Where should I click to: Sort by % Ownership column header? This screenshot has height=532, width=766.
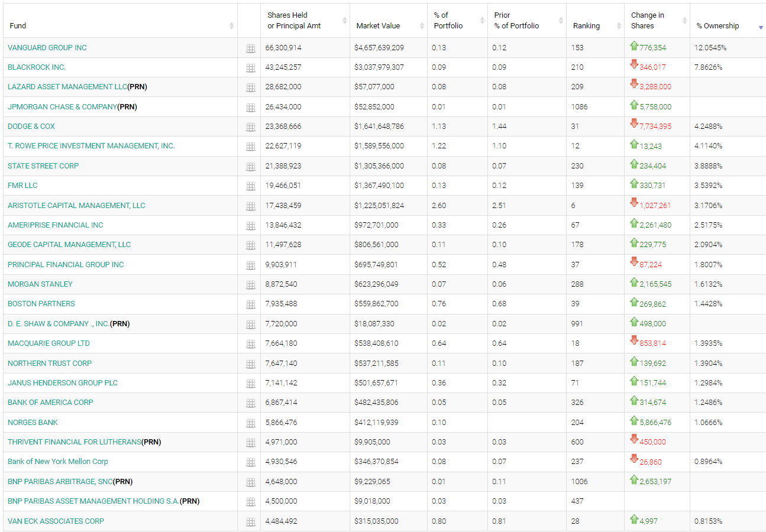(728, 21)
